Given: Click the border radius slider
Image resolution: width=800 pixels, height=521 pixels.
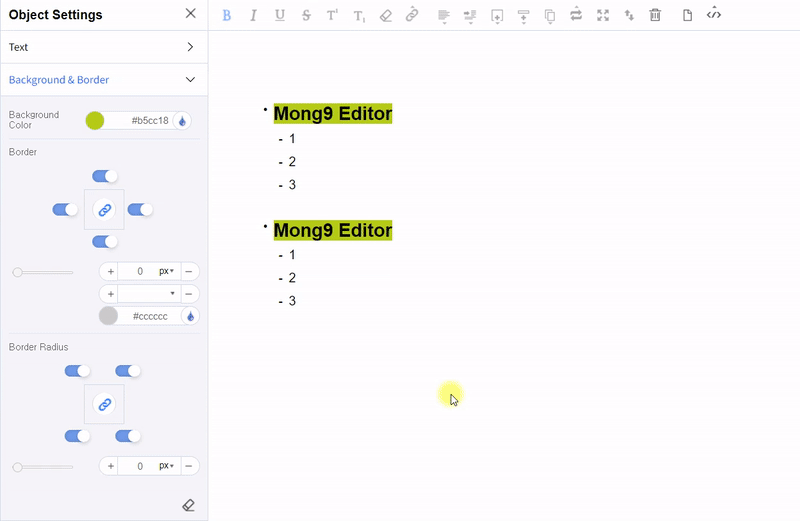Looking at the screenshot, I should pyautogui.click(x=43, y=467).
